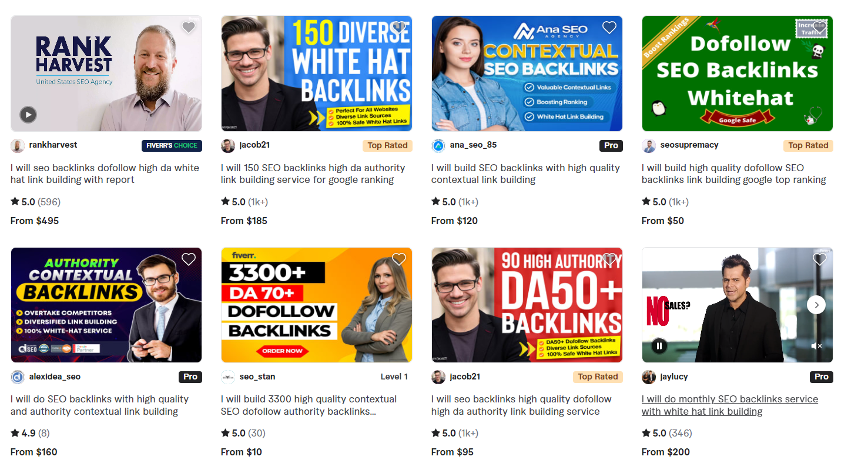This screenshot has height=463, width=868.
Task: Favorite the jaylucy video gig with heart
Action: [x=820, y=259]
